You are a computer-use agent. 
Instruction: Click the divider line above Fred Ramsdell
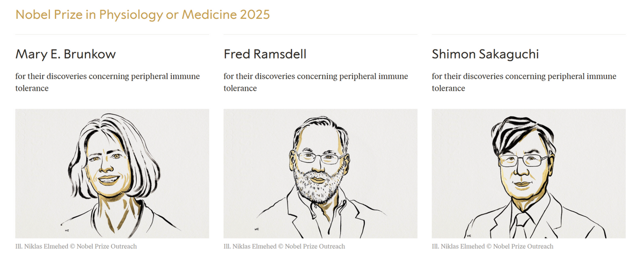click(320, 35)
